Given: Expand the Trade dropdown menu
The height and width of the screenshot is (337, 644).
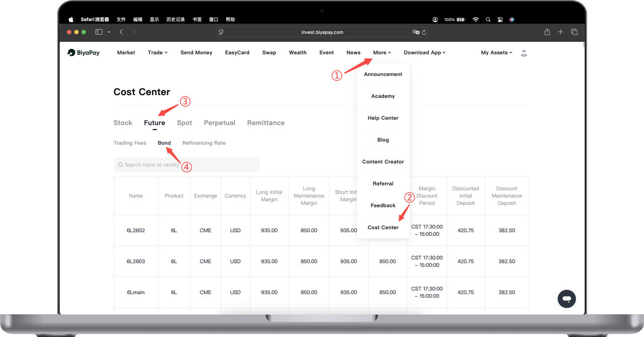Looking at the screenshot, I should [x=157, y=52].
